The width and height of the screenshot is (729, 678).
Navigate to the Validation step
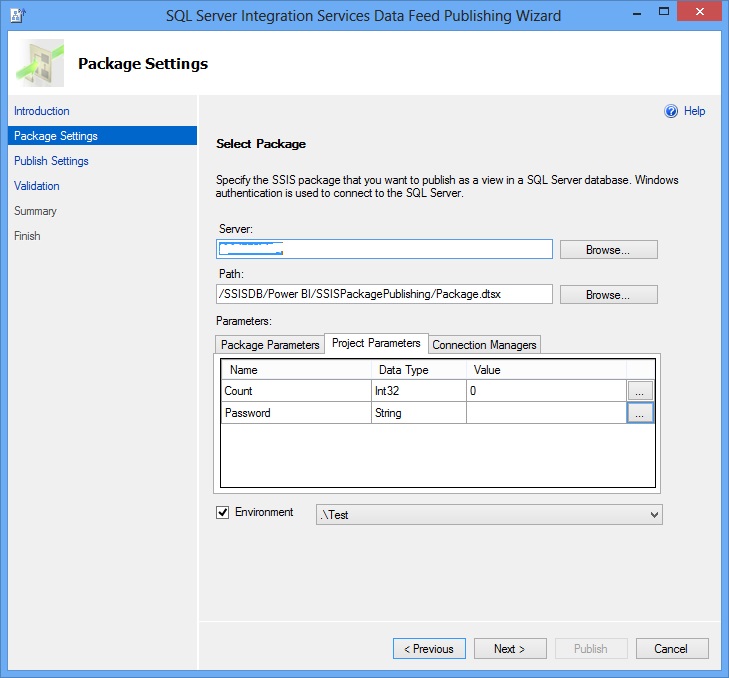(x=37, y=186)
